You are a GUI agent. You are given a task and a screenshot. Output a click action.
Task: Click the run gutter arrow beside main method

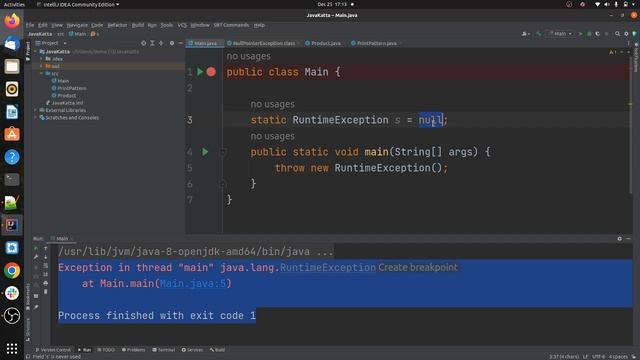205,152
